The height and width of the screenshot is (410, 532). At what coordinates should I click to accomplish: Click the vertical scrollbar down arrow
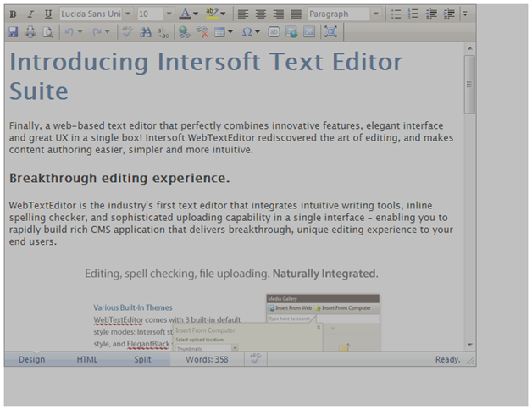tap(469, 345)
